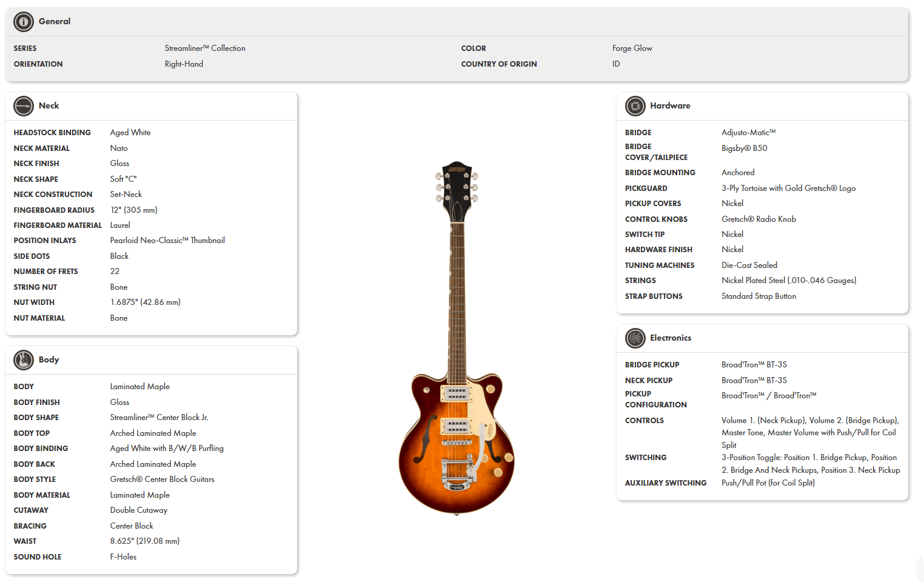Click the Fingerboard Radius value 12" (305 mm)

133,210
